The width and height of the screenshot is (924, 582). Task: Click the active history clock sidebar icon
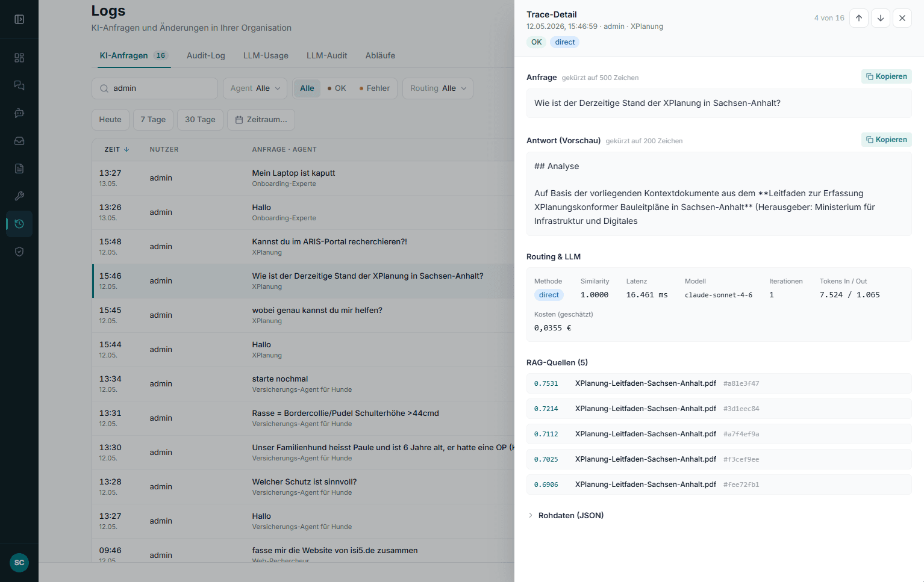[x=19, y=224]
